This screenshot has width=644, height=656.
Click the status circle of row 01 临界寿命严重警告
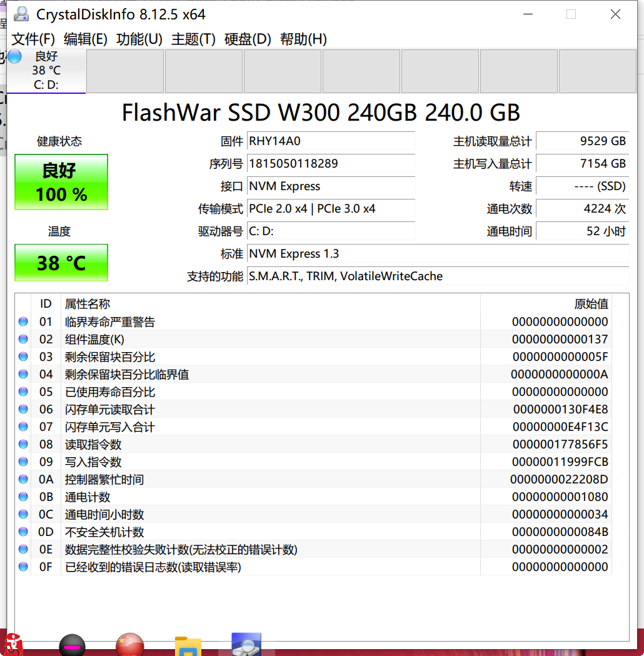click(23, 321)
